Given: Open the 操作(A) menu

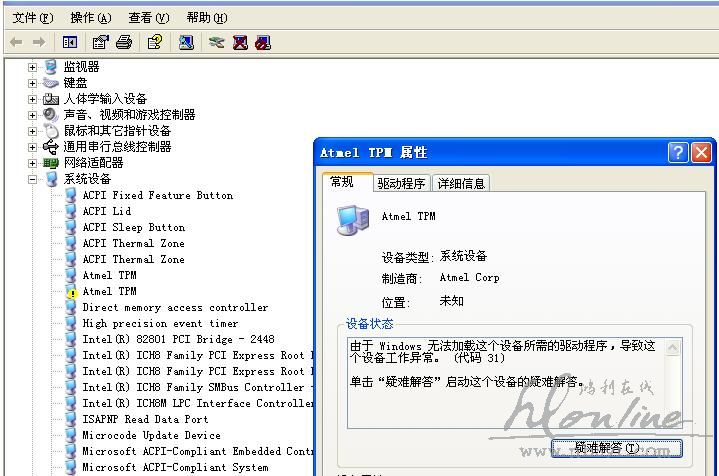Looking at the screenshot, I should tap(90, 18).
